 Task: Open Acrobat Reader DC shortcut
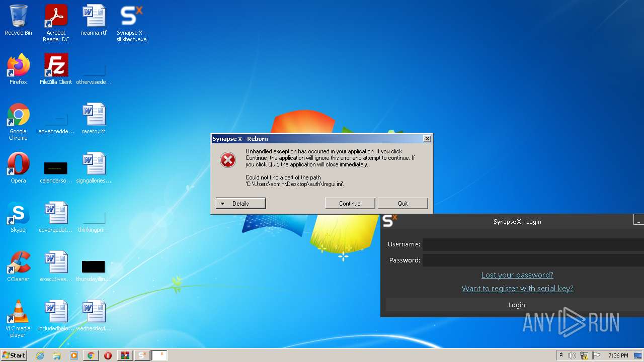56,23
